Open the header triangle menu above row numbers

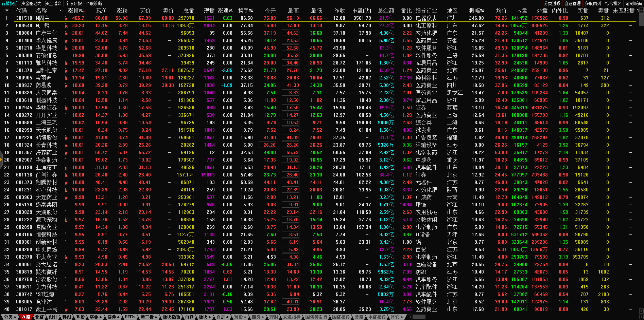(x=7, y=11)
